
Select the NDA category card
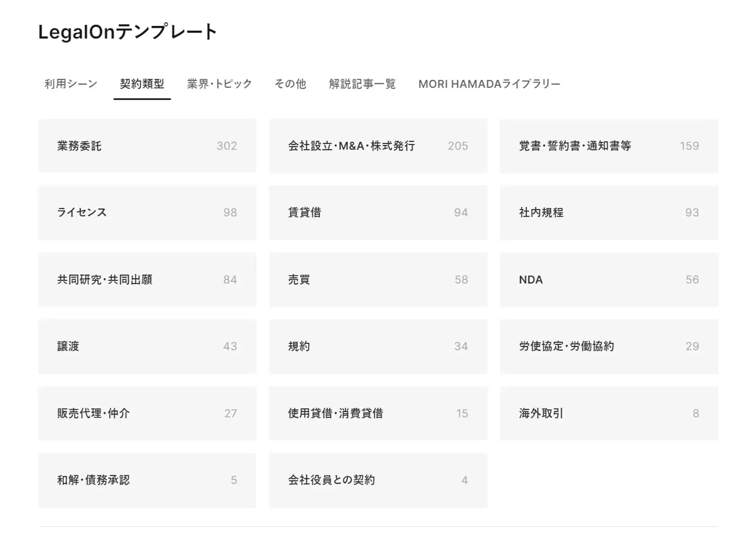[x=609, y=279]
